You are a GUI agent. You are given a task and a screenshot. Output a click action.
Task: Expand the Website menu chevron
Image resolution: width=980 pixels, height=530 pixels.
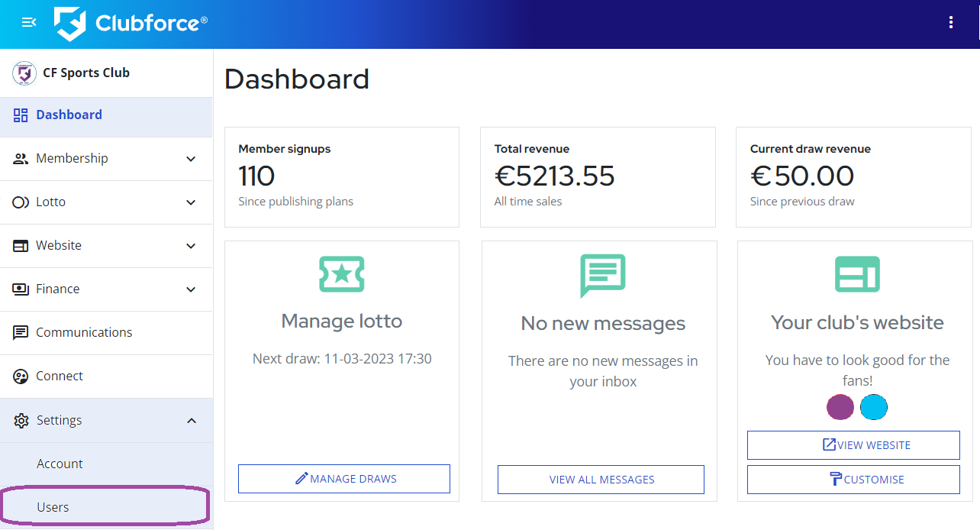[x=191, y=246]
